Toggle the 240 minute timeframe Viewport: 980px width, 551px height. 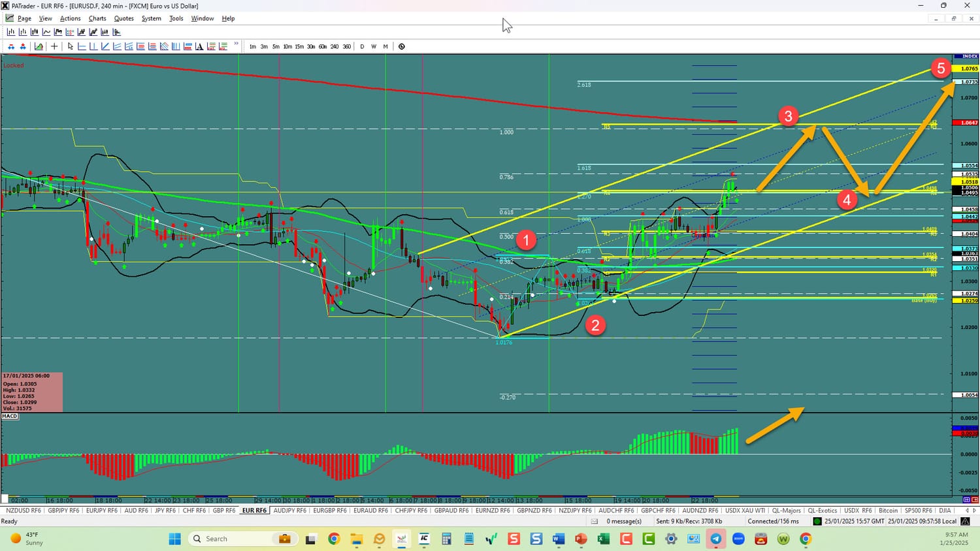click(335, 46)
